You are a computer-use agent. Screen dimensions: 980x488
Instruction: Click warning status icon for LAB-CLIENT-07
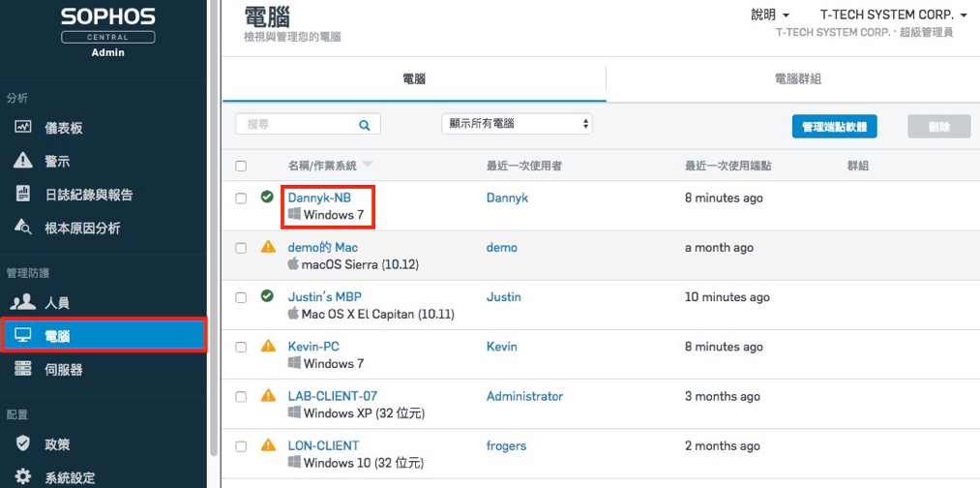click(x=268, y=395)
